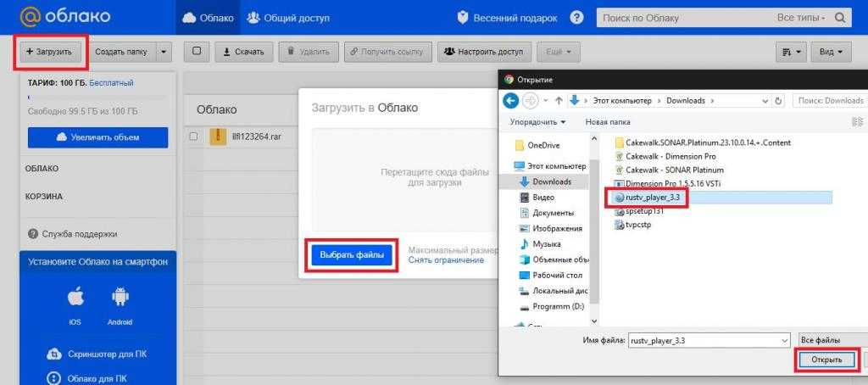This screenshot has width=868, height=385.
Task: Switch to Общий доступ tab
Action: coord(288,18)
